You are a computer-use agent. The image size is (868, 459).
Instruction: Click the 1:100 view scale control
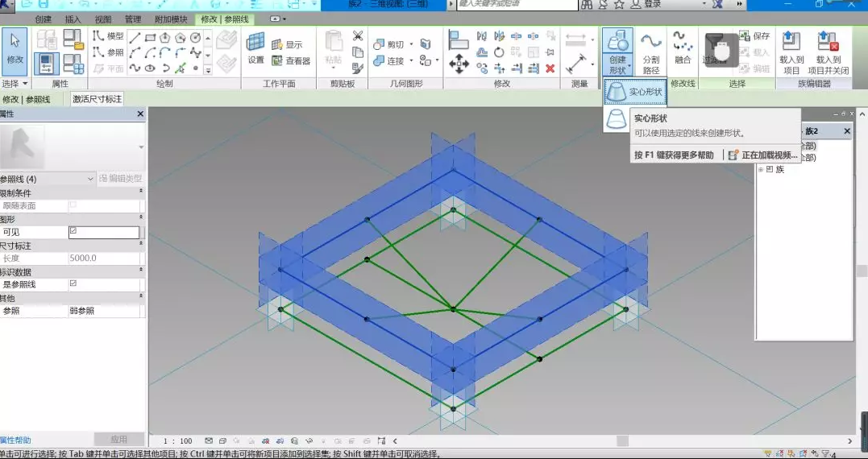point(178,441)
